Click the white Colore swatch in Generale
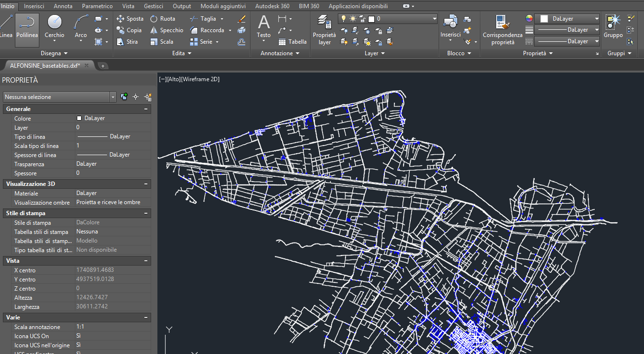The width and height of the screenshot is (644, 354). click(79, 118)
